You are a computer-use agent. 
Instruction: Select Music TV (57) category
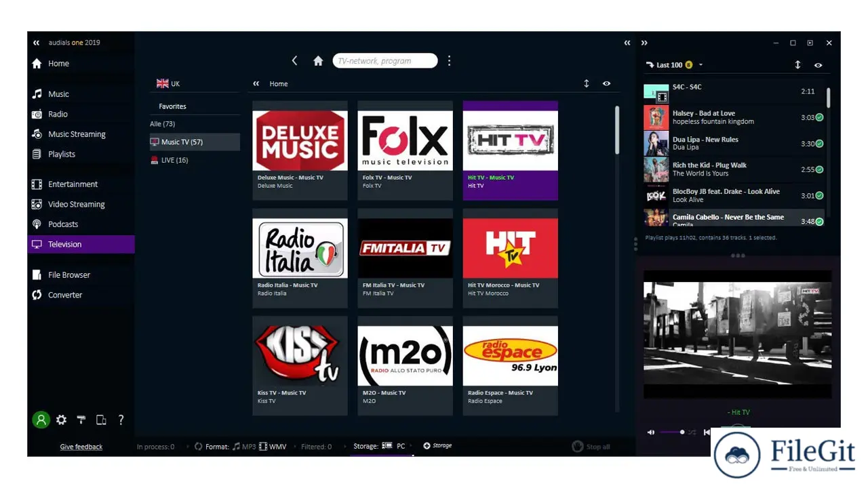tap(195, 142)
